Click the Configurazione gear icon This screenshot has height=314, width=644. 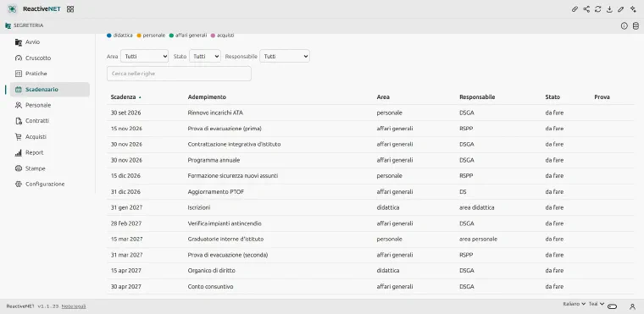(x=18, y=184)
